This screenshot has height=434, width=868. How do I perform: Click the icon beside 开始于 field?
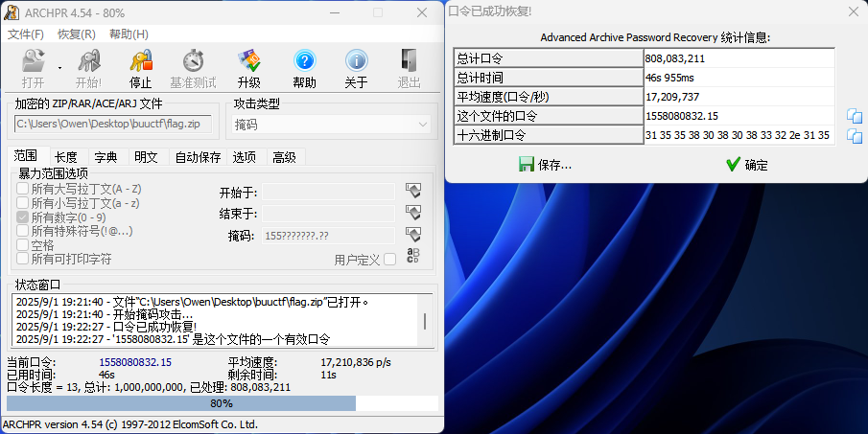pos(413,191)
